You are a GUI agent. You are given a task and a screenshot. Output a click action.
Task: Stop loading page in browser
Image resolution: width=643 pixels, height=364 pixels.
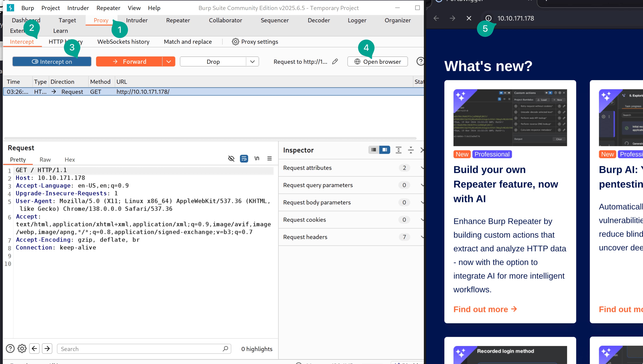coord(469,18)
